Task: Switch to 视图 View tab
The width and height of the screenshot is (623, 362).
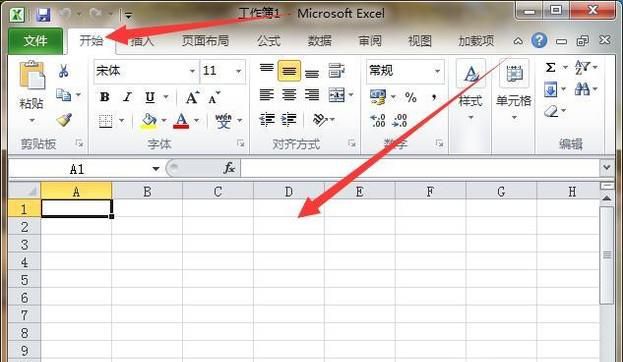Action: pyautogui.click(x=420, y=41)
